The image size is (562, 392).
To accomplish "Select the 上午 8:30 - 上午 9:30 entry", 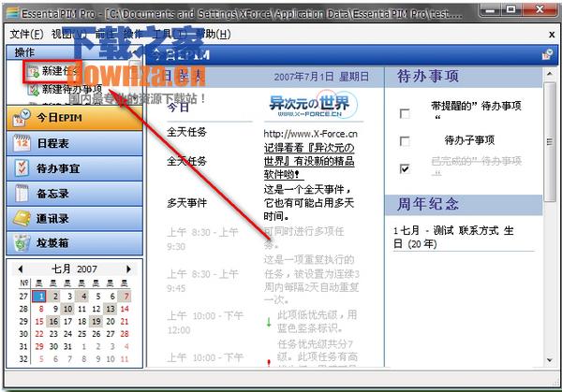I will (x=202, y=240).
